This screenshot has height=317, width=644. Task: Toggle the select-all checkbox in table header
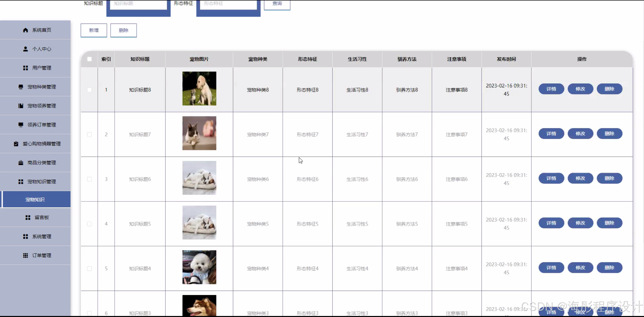pyautogui.click(x=89, y=59)
